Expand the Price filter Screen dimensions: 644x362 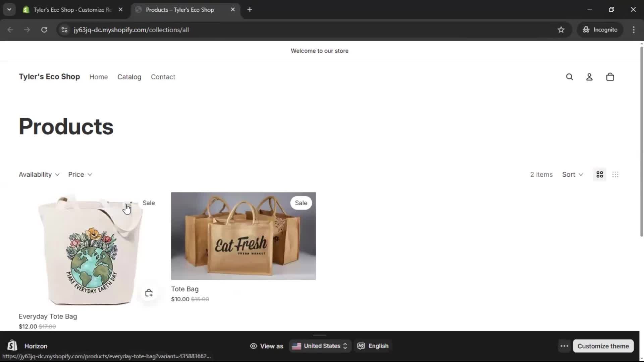click(x=80, y=174)
